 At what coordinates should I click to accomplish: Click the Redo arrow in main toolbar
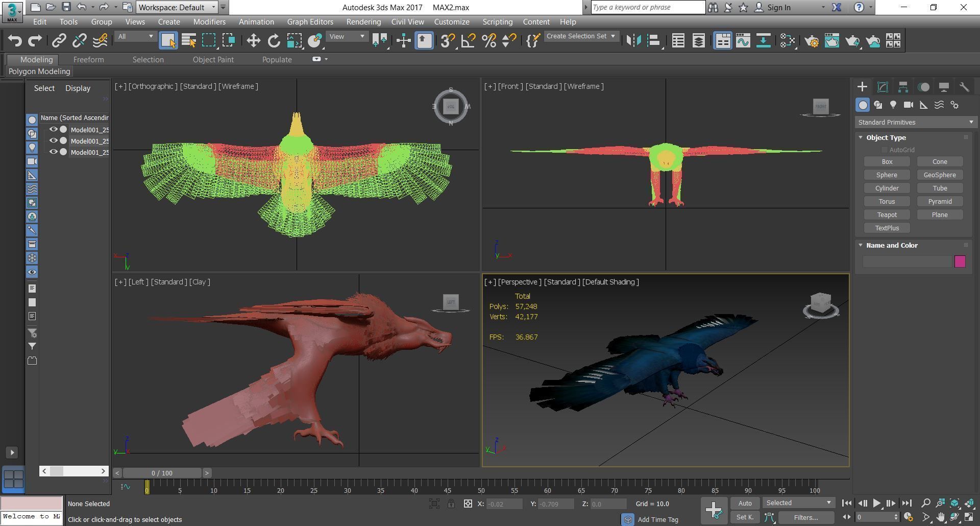[x=35, y=41]
